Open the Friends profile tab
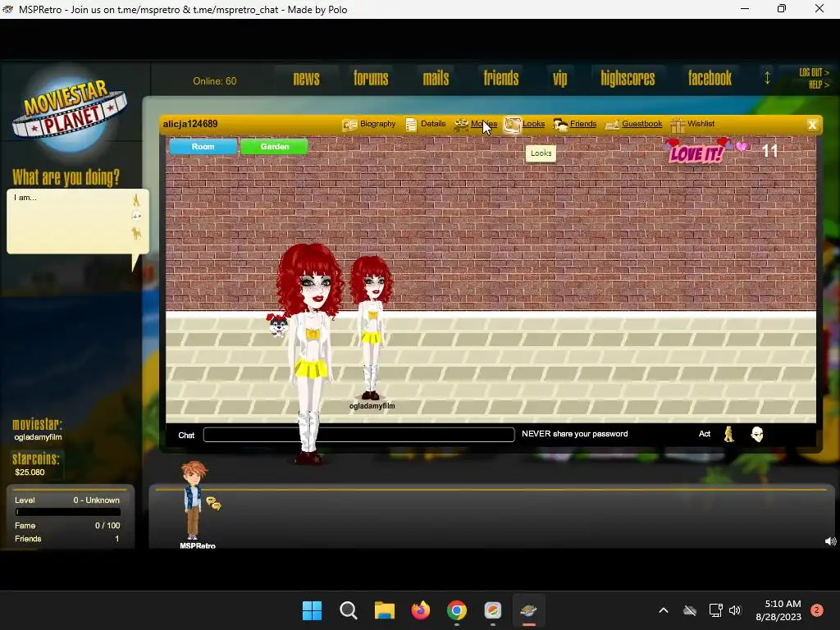Viewport: 840px width, 630px height. click(575, 125)
